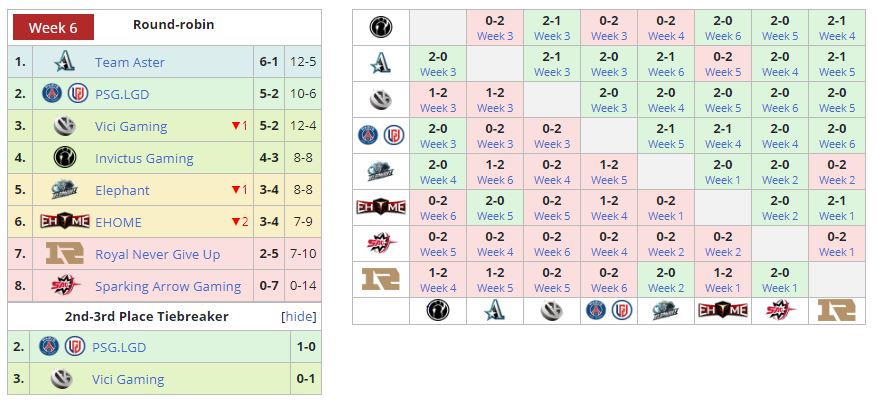Click the RNG logo in crosstable bottom-right corner
877x411 pixels.
point(837,310)
